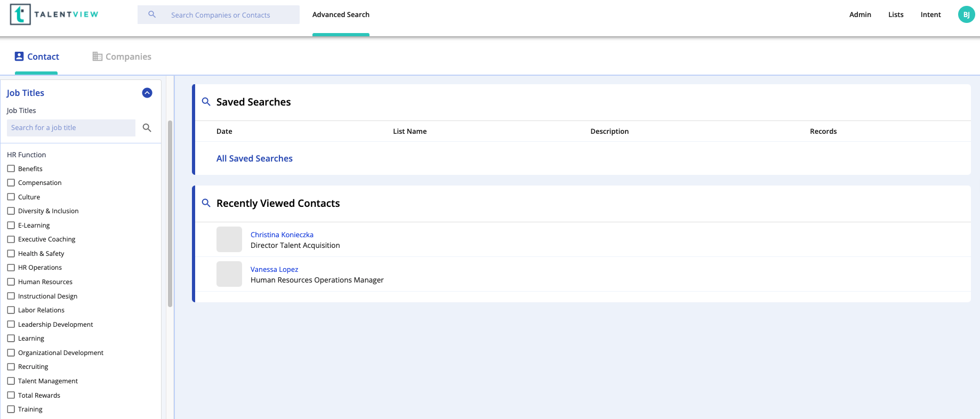Image resolution: width=980 pixels, height=419 pixels.
Task: Enable the Benefits checkbox
Action: click(x=11, y=168)
